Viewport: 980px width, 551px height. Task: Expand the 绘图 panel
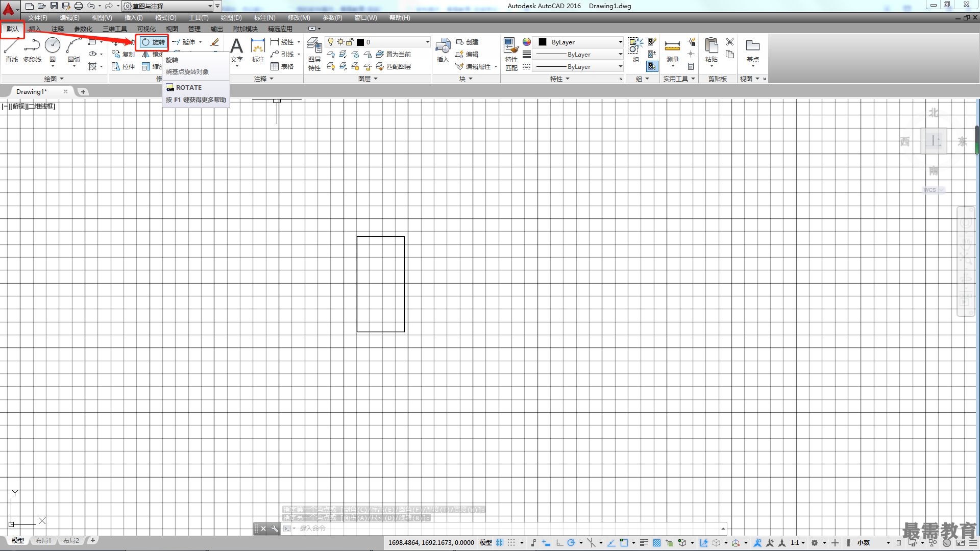coord(54,79)
